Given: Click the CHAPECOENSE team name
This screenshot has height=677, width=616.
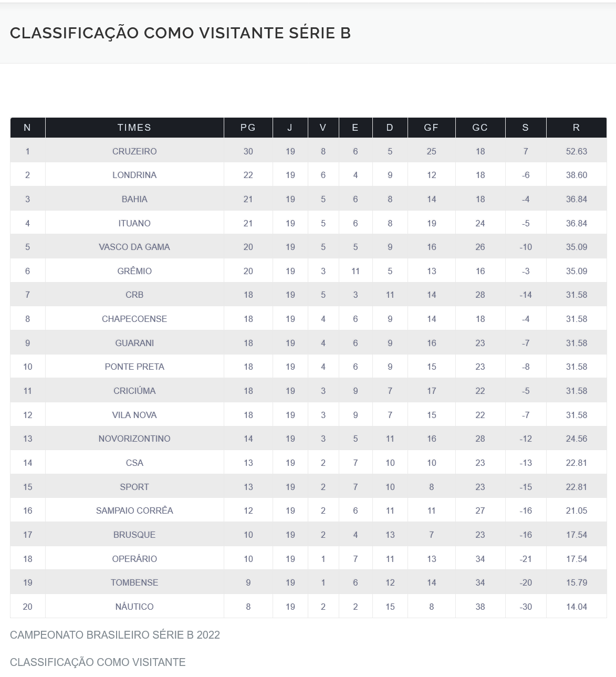Looking at the screenshot, I should pyautogui.click(x=134, y=319).
